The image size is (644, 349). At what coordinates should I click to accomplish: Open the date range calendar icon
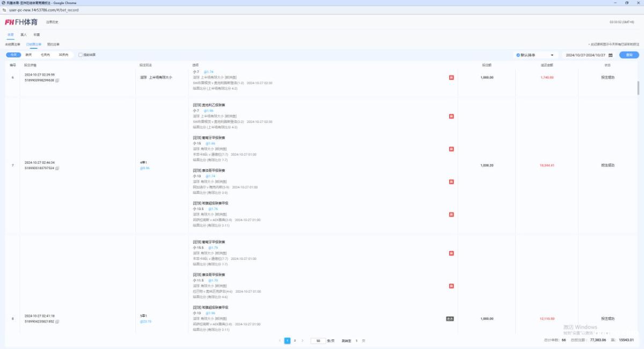click(x=610, y=55)
